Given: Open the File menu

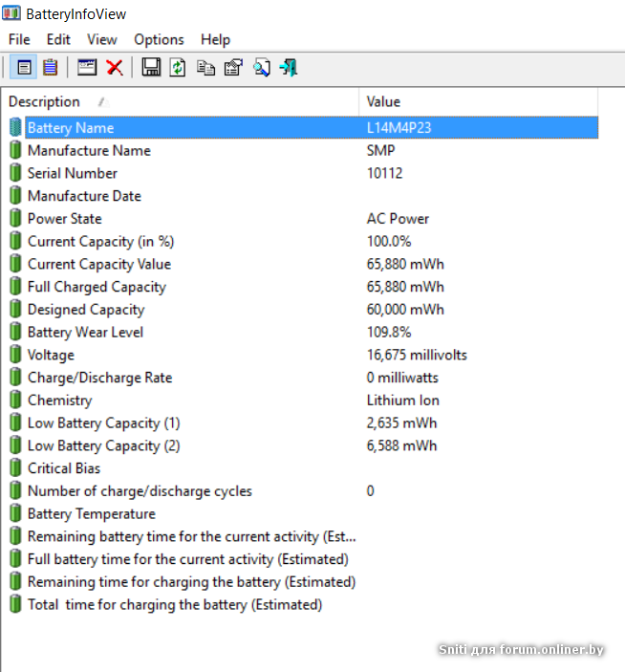Looking at the screenshot, I should (x=19, y=39).
